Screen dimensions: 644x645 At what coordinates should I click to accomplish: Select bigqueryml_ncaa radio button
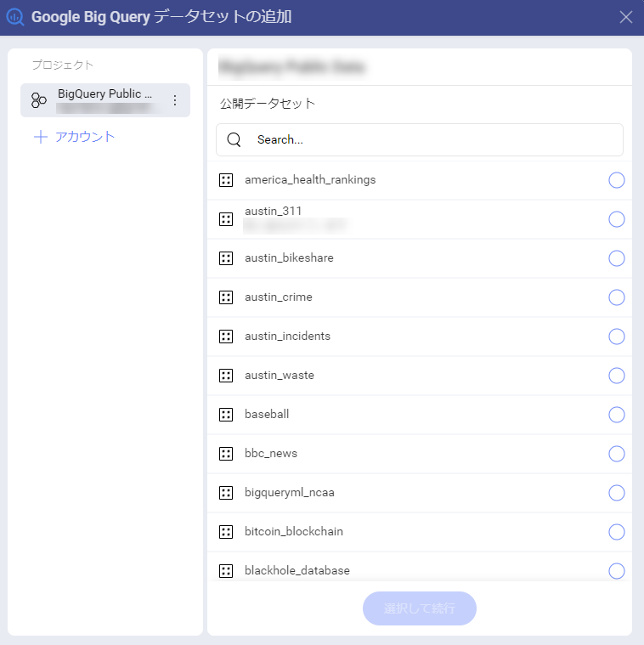(x=617, y=493)
